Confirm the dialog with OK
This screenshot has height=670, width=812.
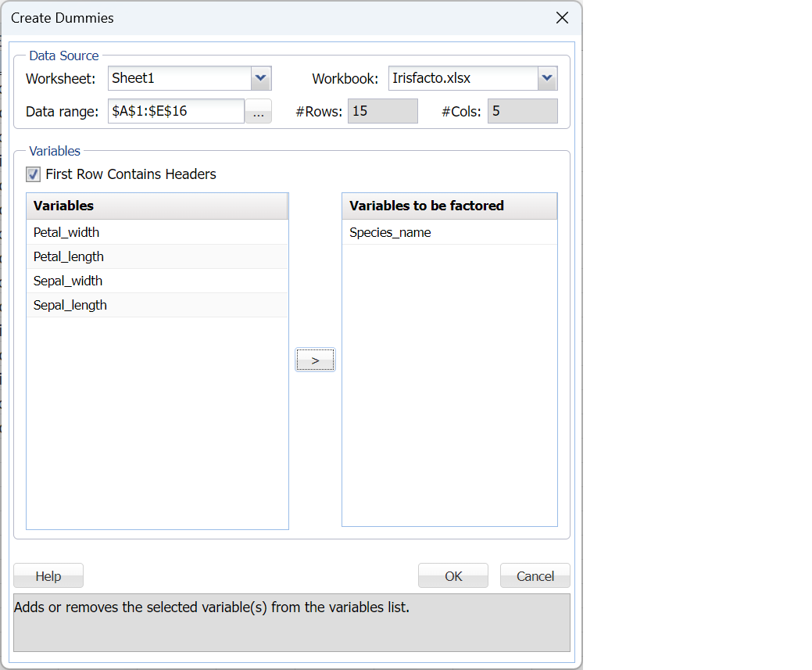point(453,575)
